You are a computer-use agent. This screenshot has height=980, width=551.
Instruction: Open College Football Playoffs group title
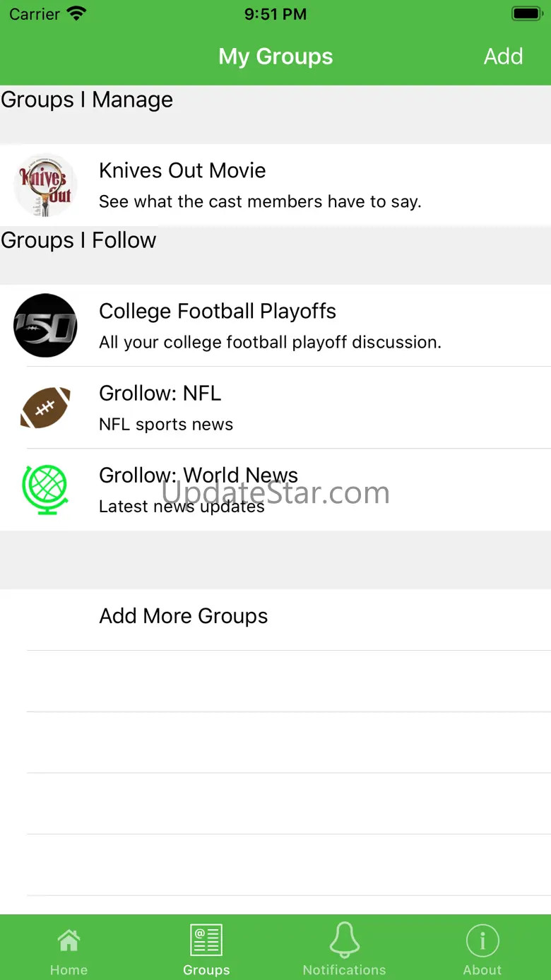pyautogui.click(x=218, y=311)
